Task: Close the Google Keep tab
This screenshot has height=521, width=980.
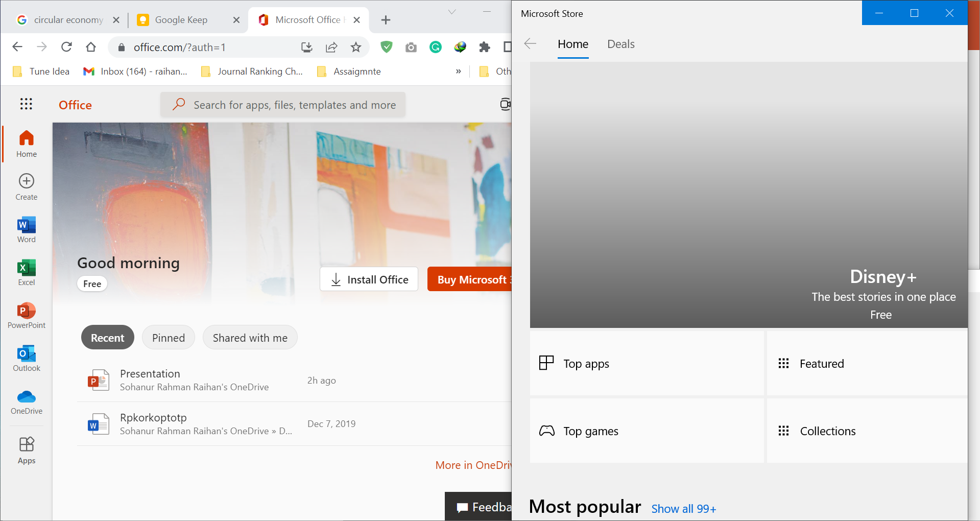Action: pos(236,20)
